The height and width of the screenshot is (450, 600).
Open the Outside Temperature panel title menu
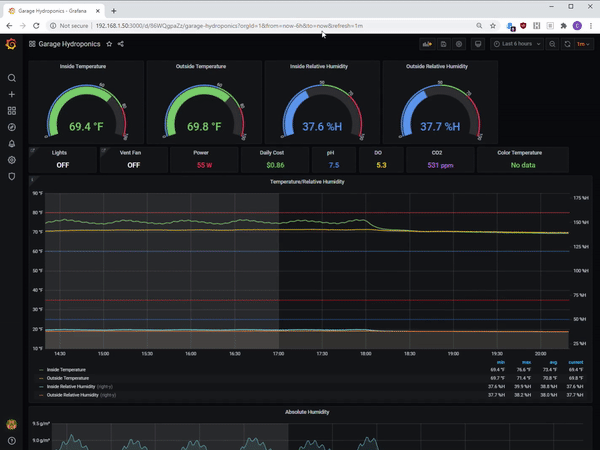point(201,66)
